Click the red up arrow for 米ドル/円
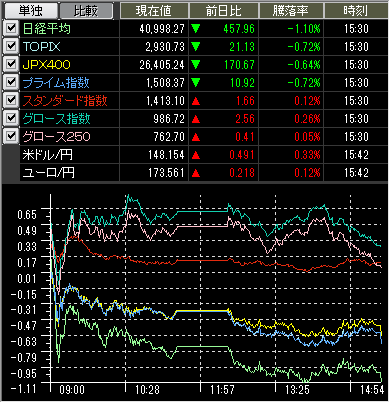This screenshot has width=390, height=403. click(196, 155)
